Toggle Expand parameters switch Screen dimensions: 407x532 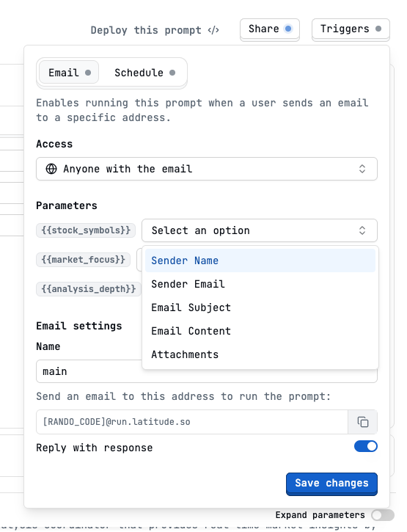click(x=383, y=515)
